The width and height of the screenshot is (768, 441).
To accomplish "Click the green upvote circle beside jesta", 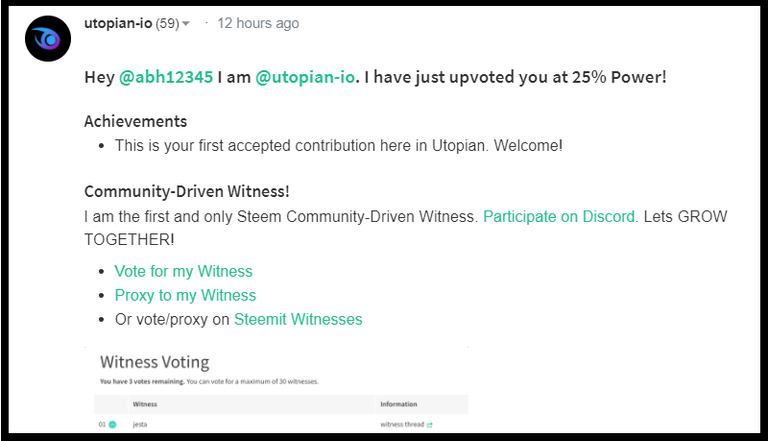I will point(112,424).
